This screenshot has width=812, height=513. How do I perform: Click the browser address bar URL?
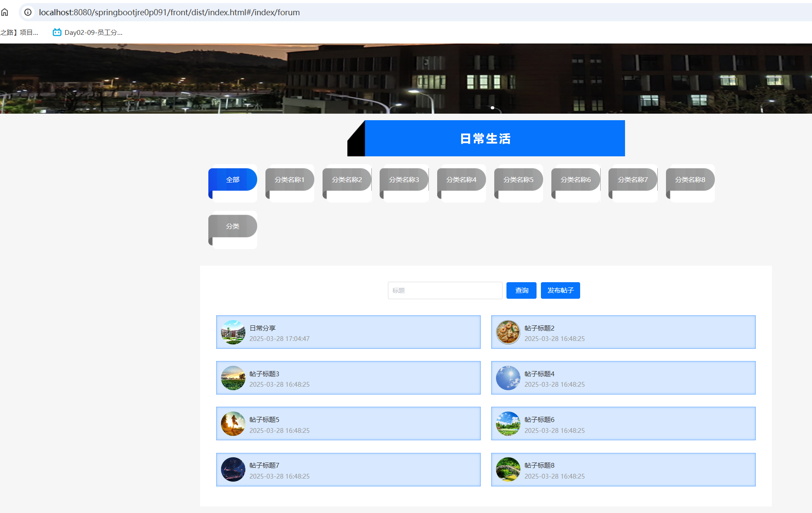coord(169,12)
